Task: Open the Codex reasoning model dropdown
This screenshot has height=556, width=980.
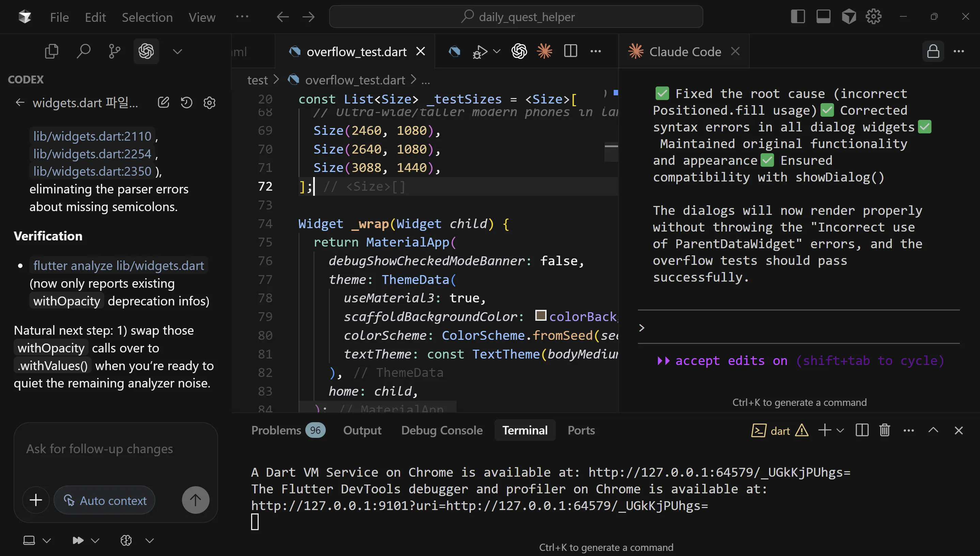Action: point(137,540)
